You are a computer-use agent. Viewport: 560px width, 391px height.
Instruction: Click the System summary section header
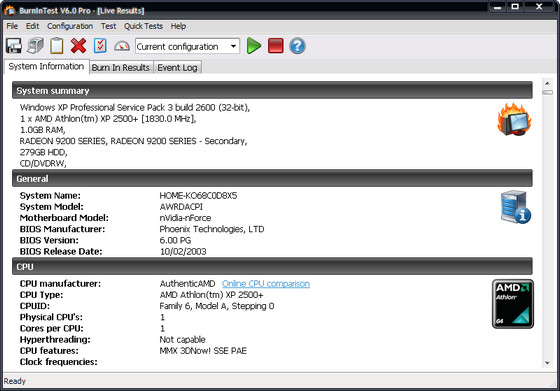point(272,90)
